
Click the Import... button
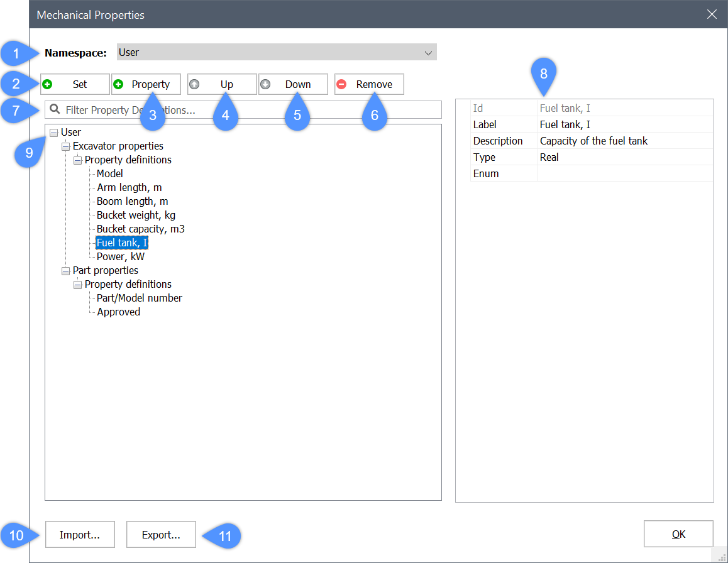coord(80,535)
